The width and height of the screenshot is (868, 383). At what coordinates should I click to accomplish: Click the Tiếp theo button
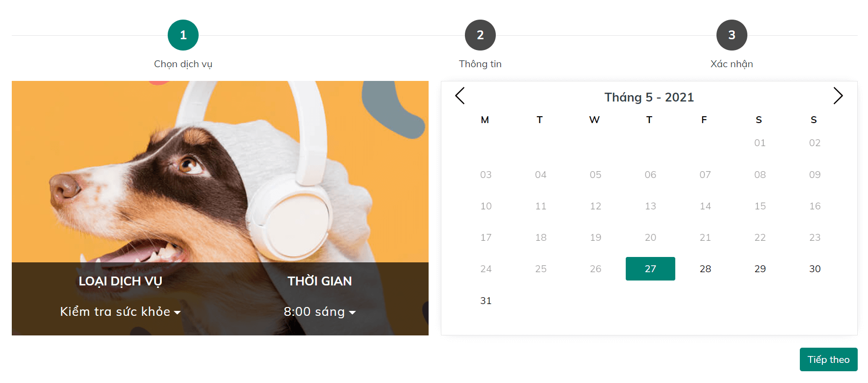point(828,359)
